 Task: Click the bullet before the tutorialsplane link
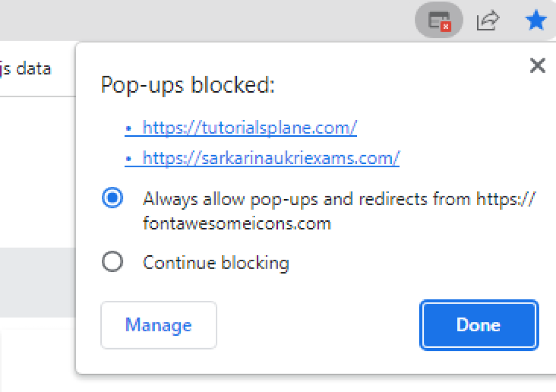tap(128, 129)
